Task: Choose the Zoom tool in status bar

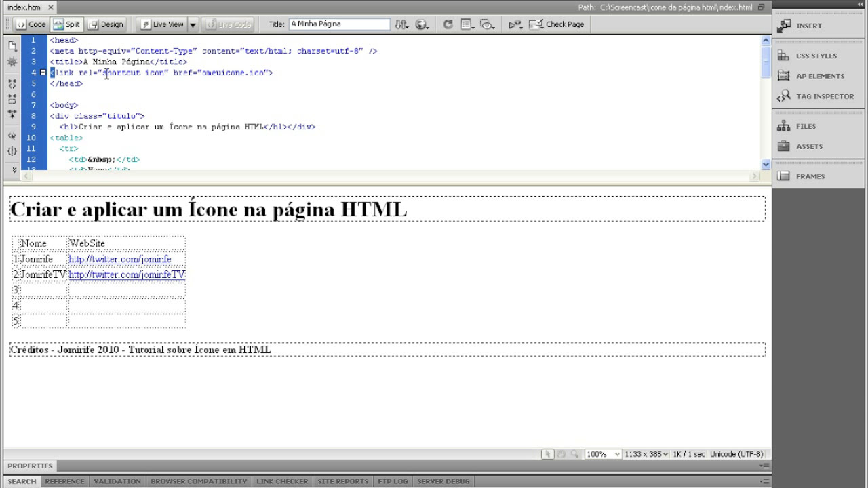Action: [x=574, y=454]
